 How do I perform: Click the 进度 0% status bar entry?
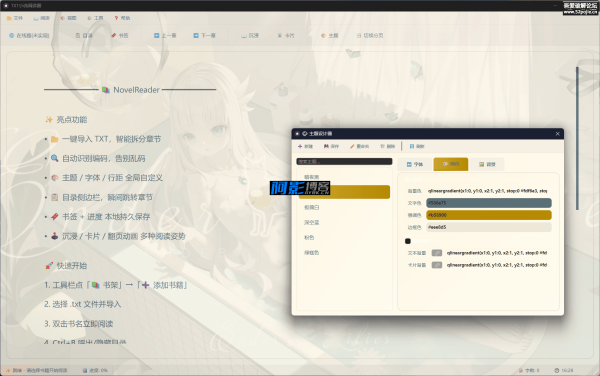95,370
